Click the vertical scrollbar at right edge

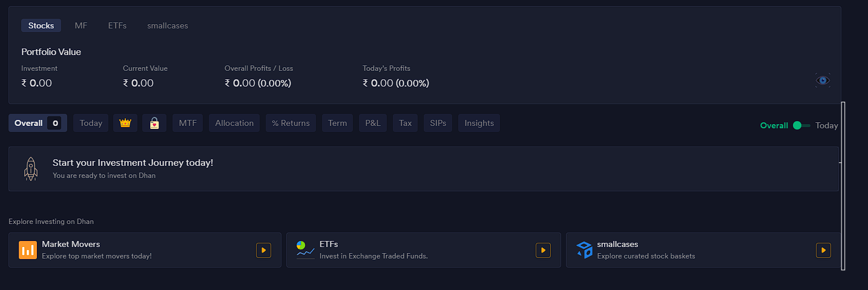[x=843, y=186]
